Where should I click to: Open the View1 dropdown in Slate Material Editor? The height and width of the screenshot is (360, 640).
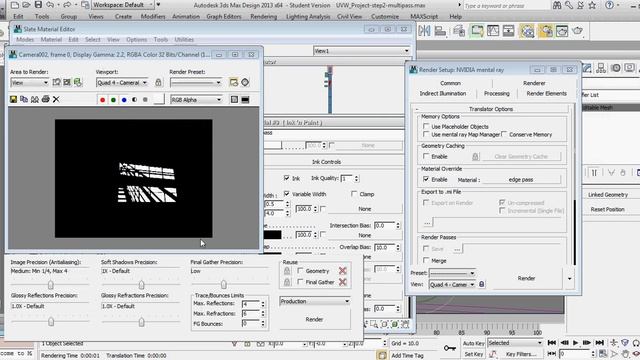point(362,51)
